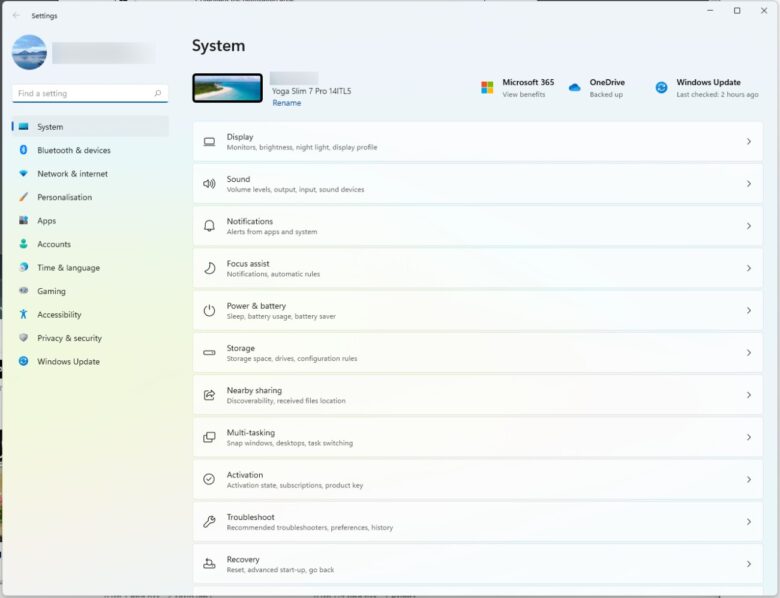Open the Recovery settings row
The image size is (780, 598).
pyautogui.click(x=478, y=564)
